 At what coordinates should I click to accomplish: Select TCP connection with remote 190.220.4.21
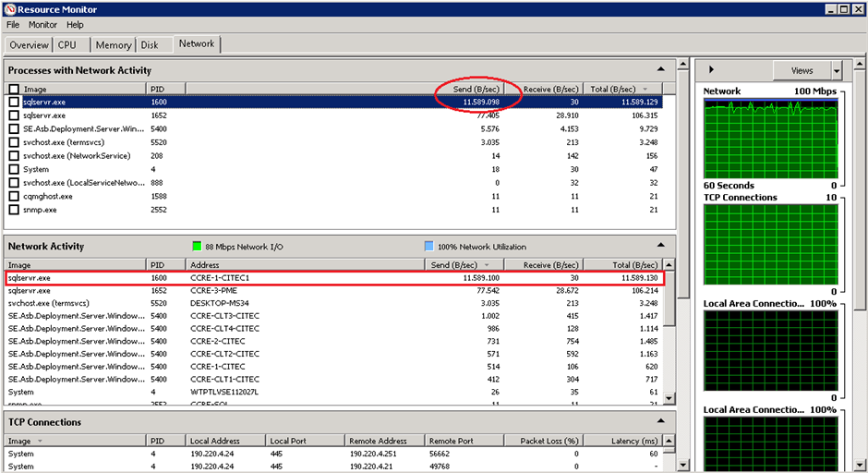point(334,467)
